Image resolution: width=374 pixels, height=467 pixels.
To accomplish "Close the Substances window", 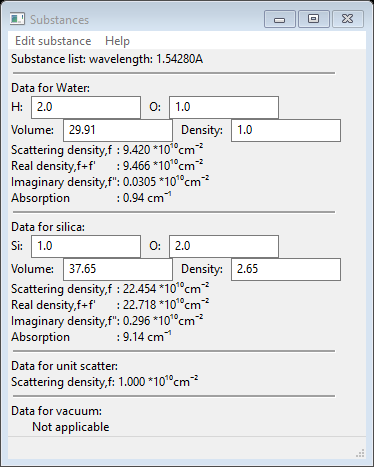I will (x=348, y=19).
